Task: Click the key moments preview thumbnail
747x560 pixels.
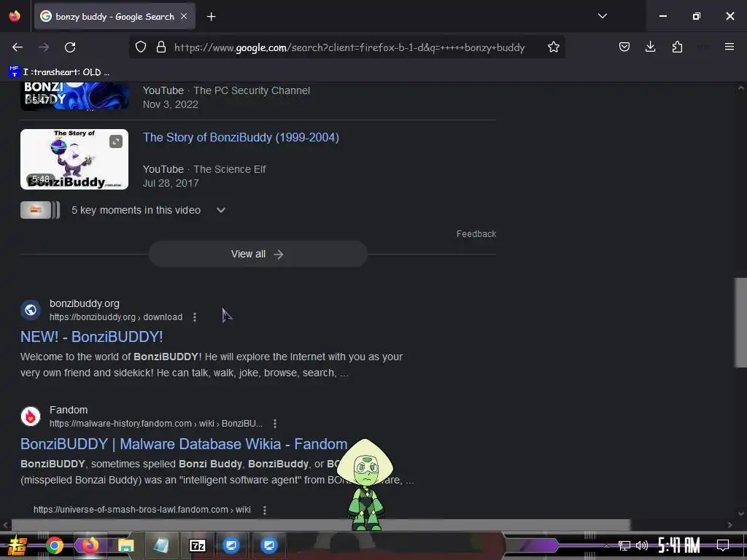Action: coord(40,210)
